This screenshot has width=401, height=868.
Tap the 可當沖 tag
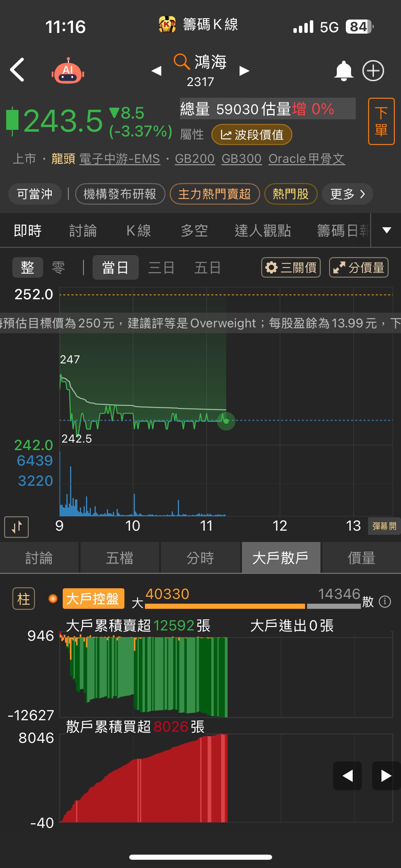coord(35,194)
